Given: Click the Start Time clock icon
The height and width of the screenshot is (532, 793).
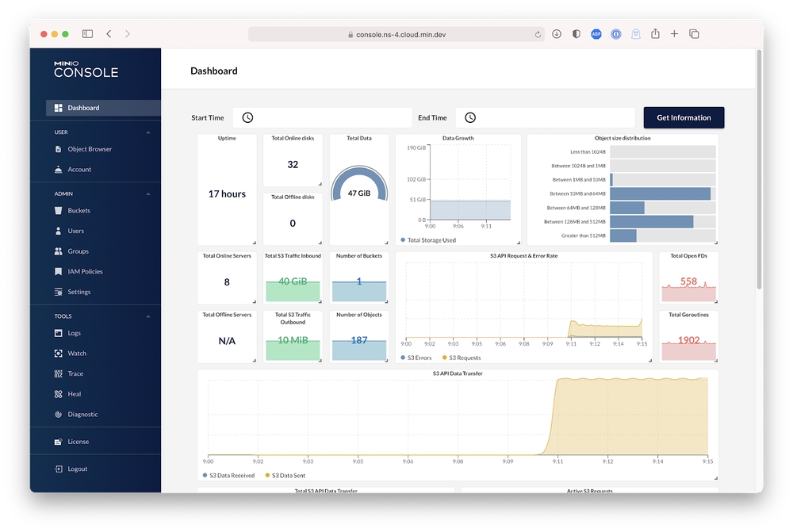Looking at the screenshot, I should [247, 118].
